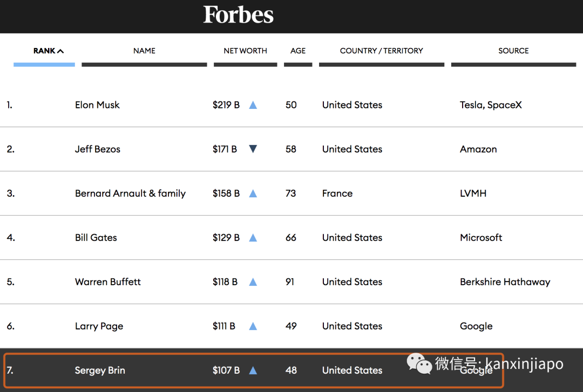Click the up arrow next to Elon Musk's net worth
583x392 pixels.
click(253, 105)
